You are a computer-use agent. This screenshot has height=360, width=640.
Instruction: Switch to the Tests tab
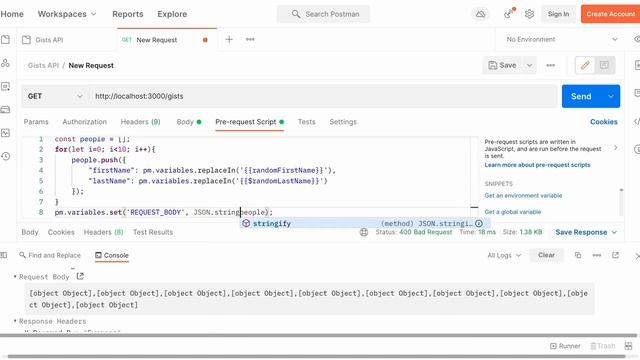[x=307, y=122]
